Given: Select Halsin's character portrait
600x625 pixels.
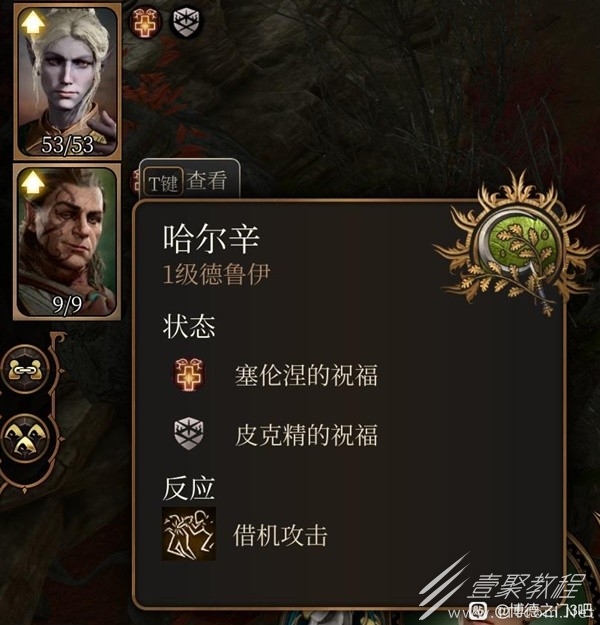Looking at the screenshot, I should [x=67, y=242].
